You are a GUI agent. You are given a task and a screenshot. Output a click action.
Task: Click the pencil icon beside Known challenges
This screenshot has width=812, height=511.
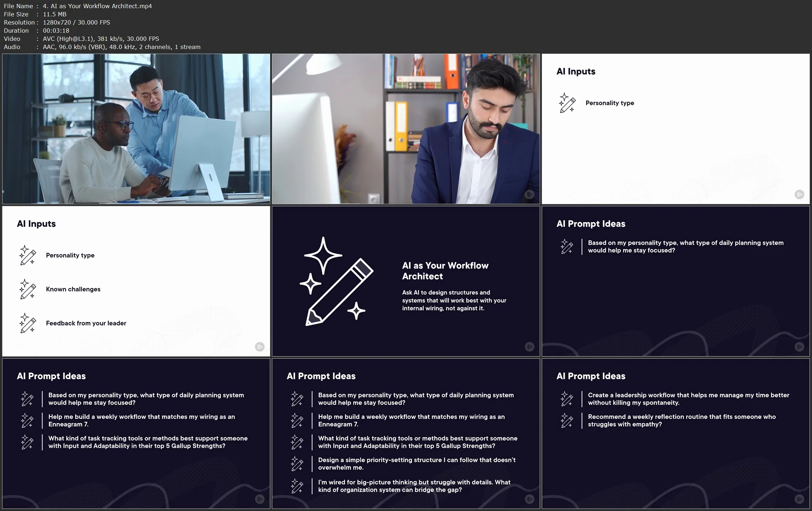28,289
